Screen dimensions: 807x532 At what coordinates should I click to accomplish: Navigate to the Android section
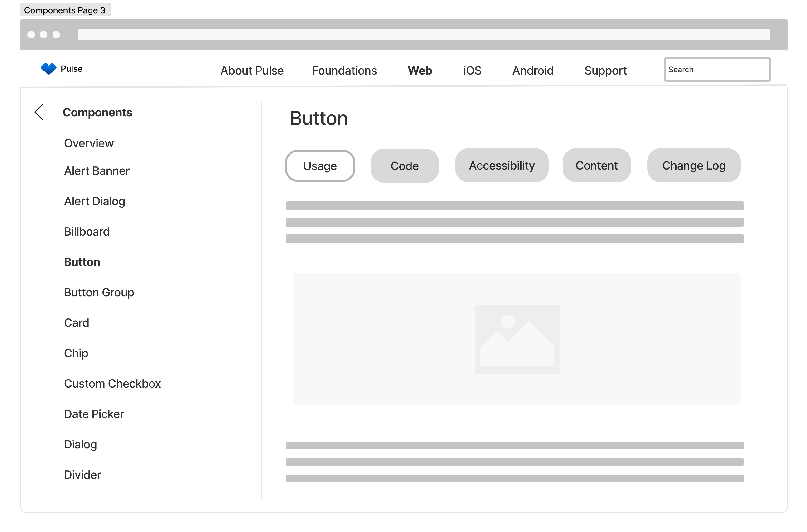point(532,71)
